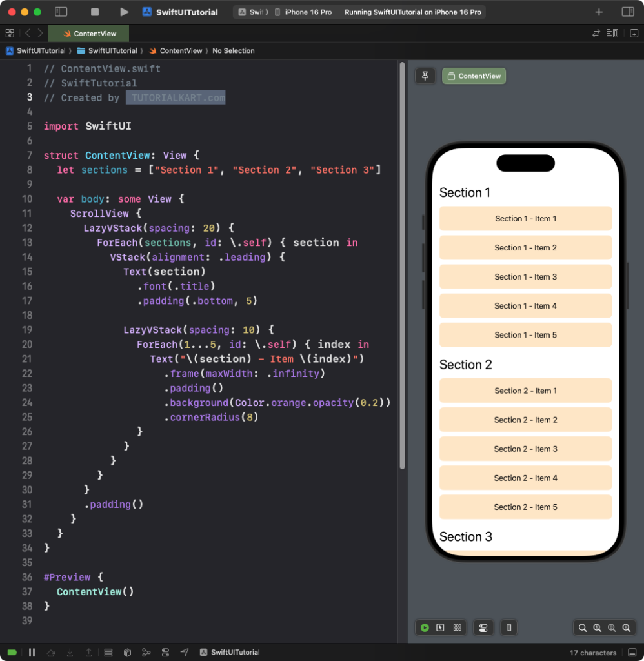Switch canvas to selectable preview mode
The height and width of the screenshot is (661, 644).
[x=441, y=627]
